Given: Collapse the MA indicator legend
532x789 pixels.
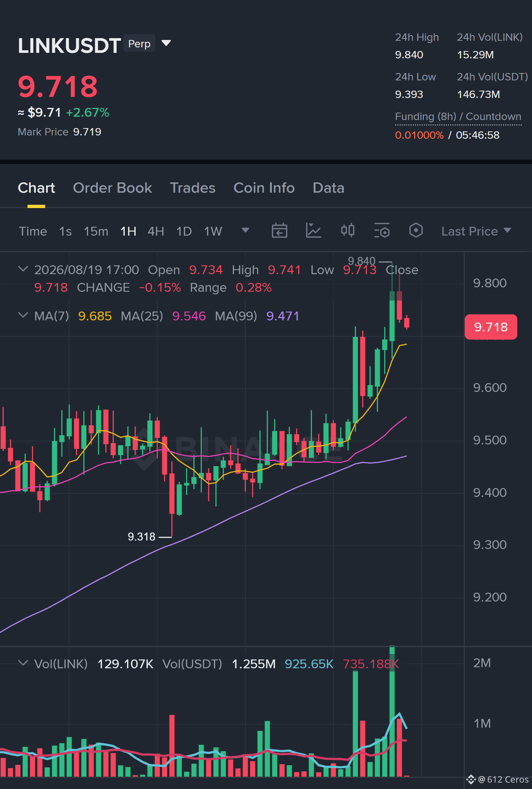Looking at the screenshot, I should 23,315.
